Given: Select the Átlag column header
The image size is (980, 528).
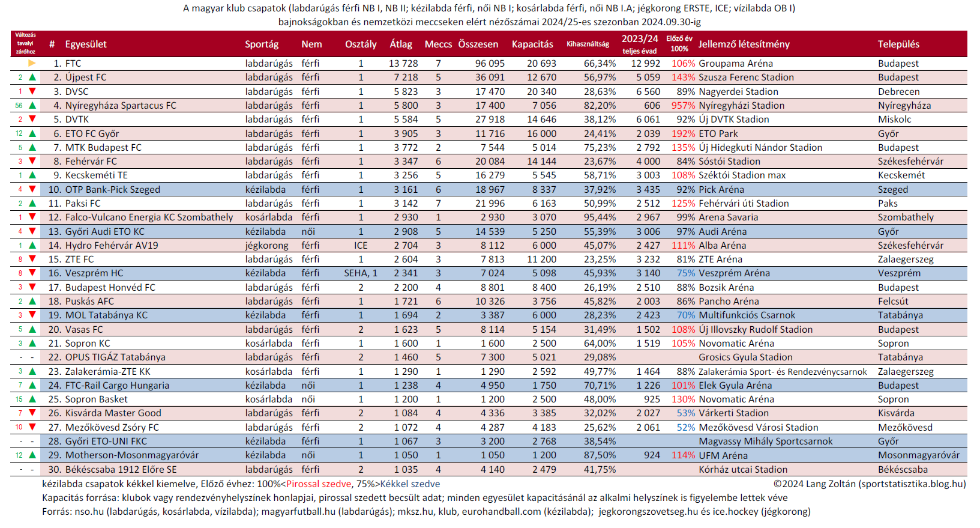Looking at the screenshot, I should [401, 44].
